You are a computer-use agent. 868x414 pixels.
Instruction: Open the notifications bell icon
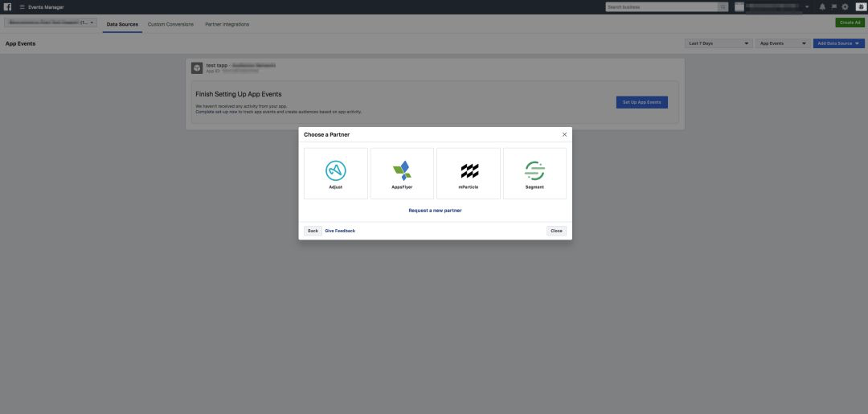822,7
